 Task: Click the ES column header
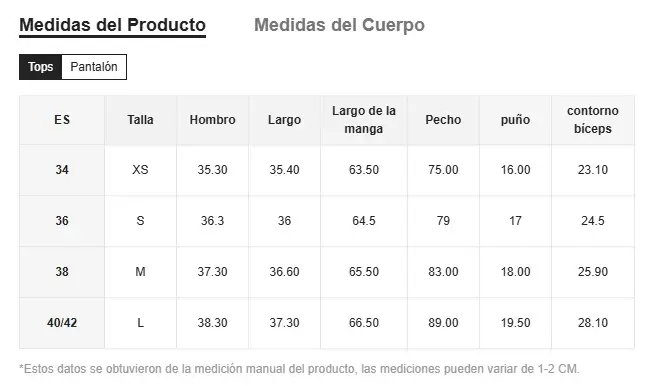[x=62, y=120]
